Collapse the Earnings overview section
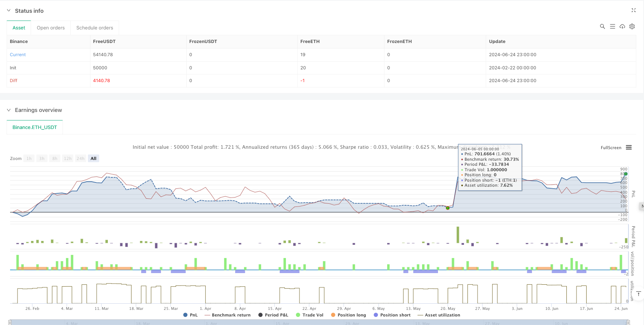The height and width of the screenshot is (325, 644). [x=9, y=110]
